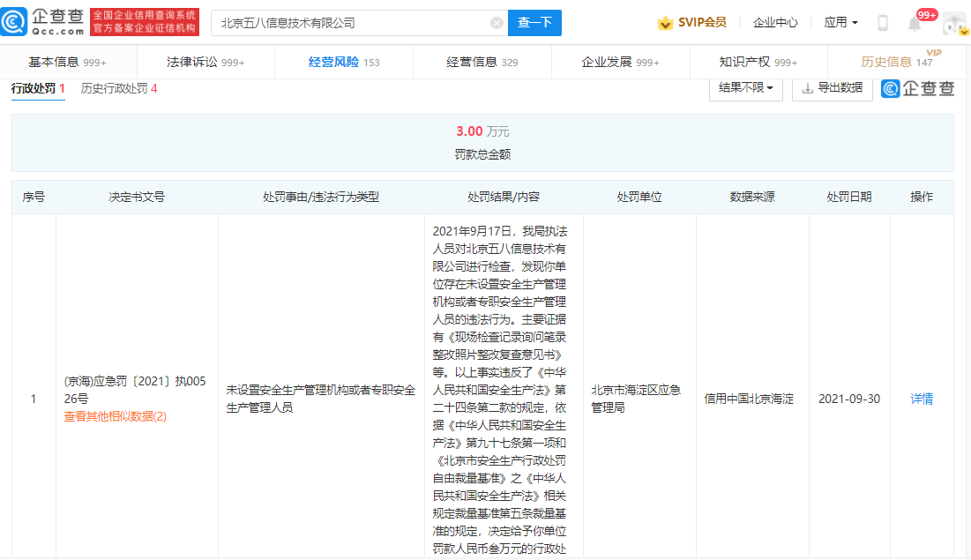Open the 结果不限 filter dropdown
The width and height of the screenshot is (971, 560).
(745, 88)
